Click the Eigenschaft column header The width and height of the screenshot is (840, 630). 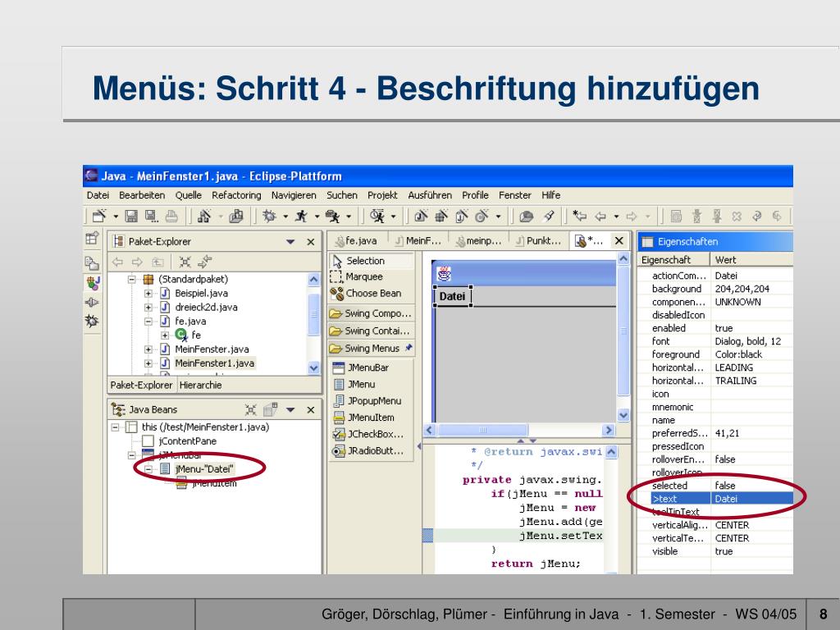coord(673,260)
